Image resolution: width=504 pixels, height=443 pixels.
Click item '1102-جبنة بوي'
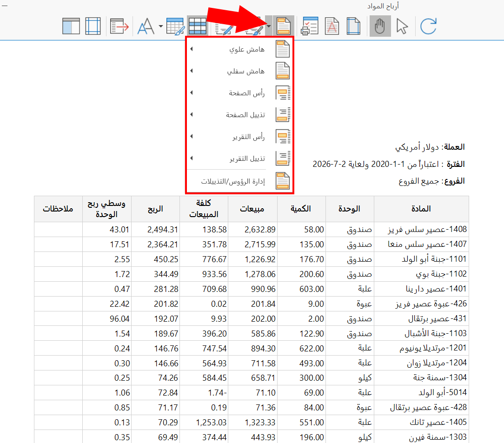441,274
